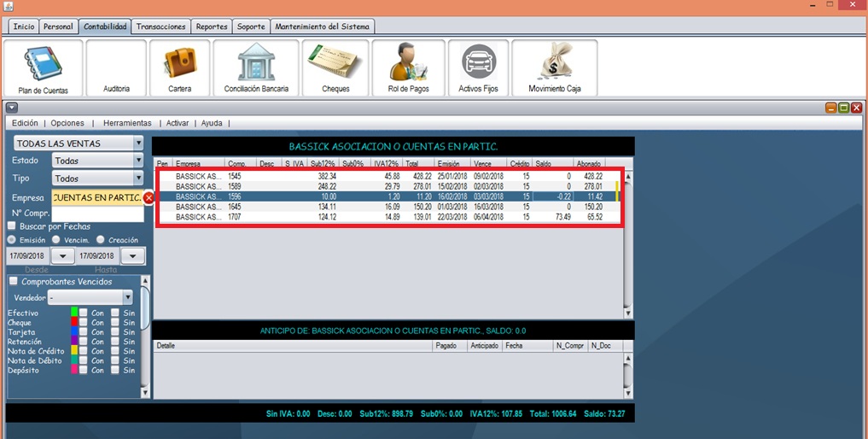This screenshot has width=868, height=439.
Task: Open the Cheques module
Action: click(x=335, y=67)
